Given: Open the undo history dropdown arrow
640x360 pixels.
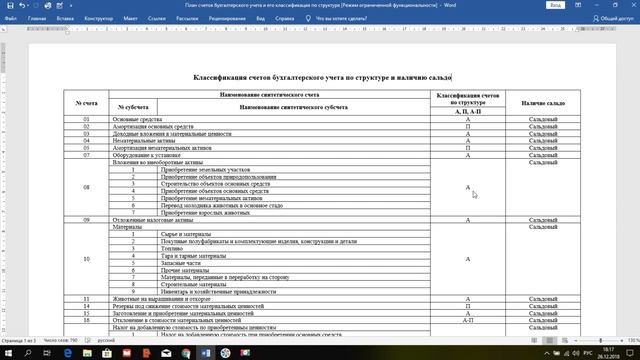Looking at the screenshot, I should (28, 6).
